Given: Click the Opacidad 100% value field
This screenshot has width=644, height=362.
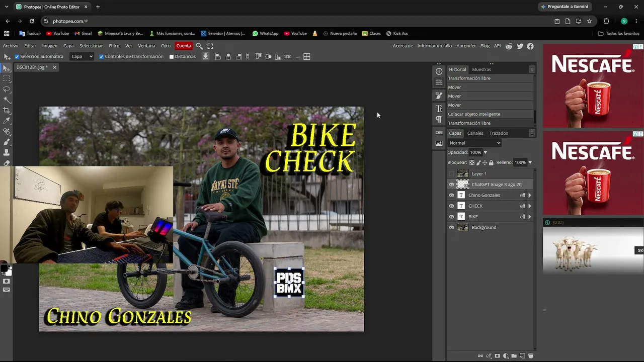Looking at the screenshot, I should 475,152.
